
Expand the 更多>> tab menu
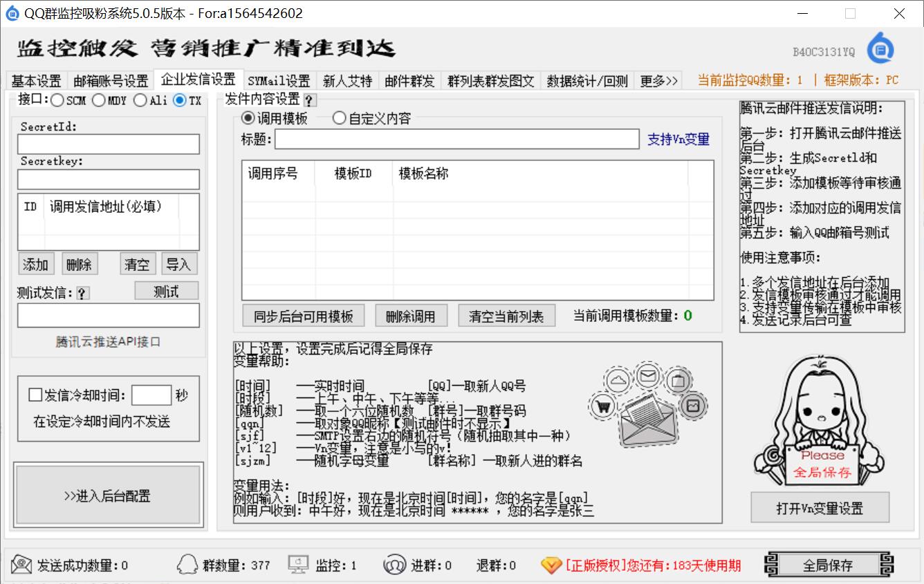658,81
